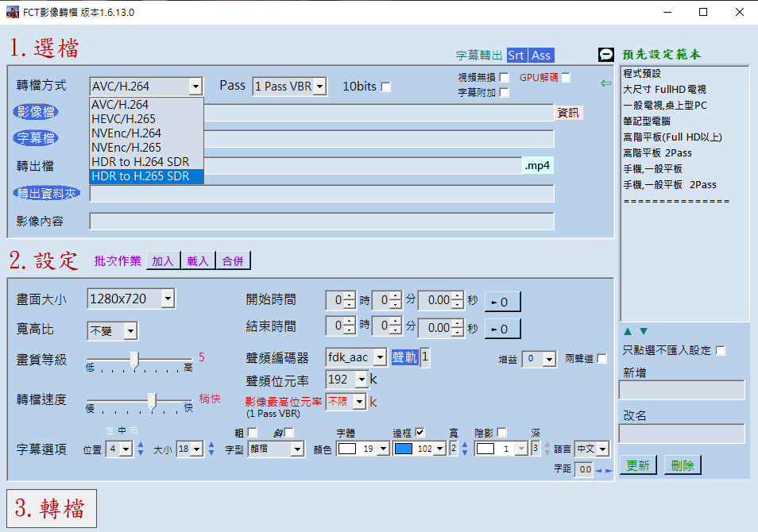Enable 兩聲道 two-channel checkbox
This screenshot has height=532, width=758.
[601, 359]
